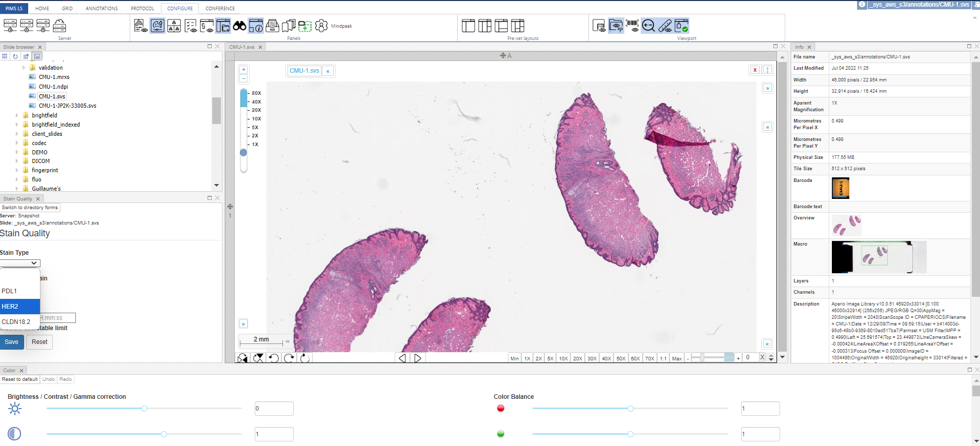Expand the brightfield folder in tree

[17, 115]
